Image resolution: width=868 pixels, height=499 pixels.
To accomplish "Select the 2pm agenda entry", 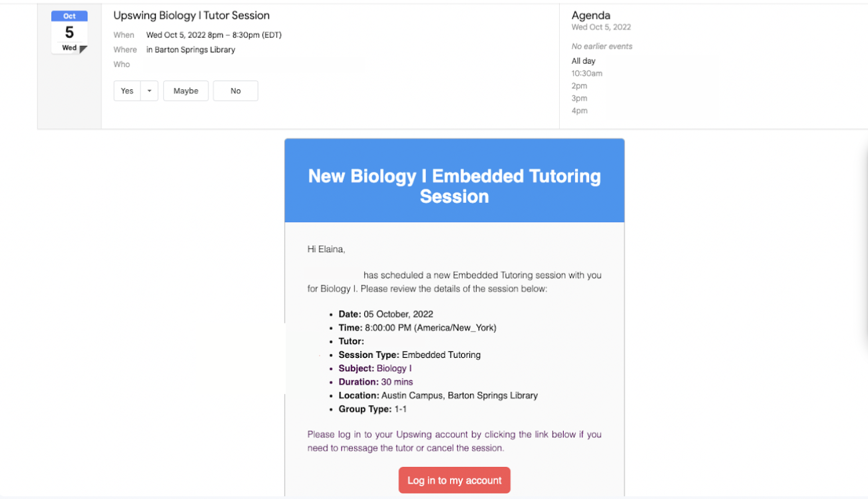I will 579,86.
